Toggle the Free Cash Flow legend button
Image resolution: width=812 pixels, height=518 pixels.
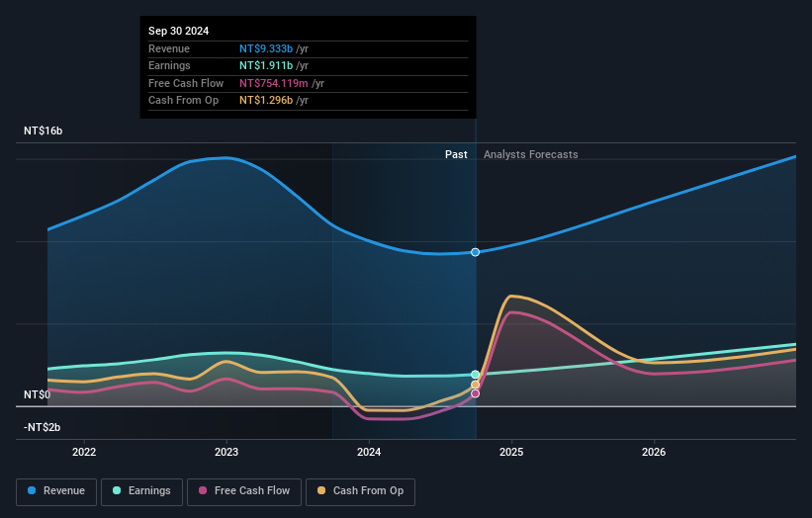tap(244, 491)
